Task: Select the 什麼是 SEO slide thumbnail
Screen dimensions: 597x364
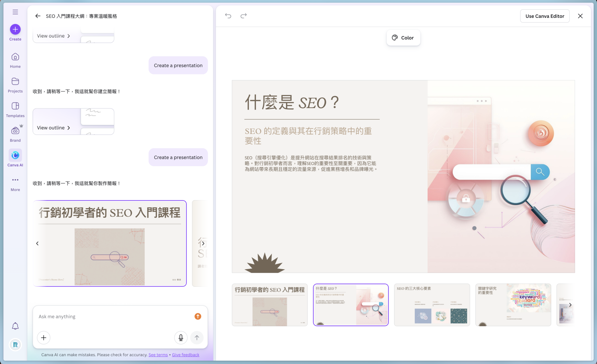Action: click(351, 305)
